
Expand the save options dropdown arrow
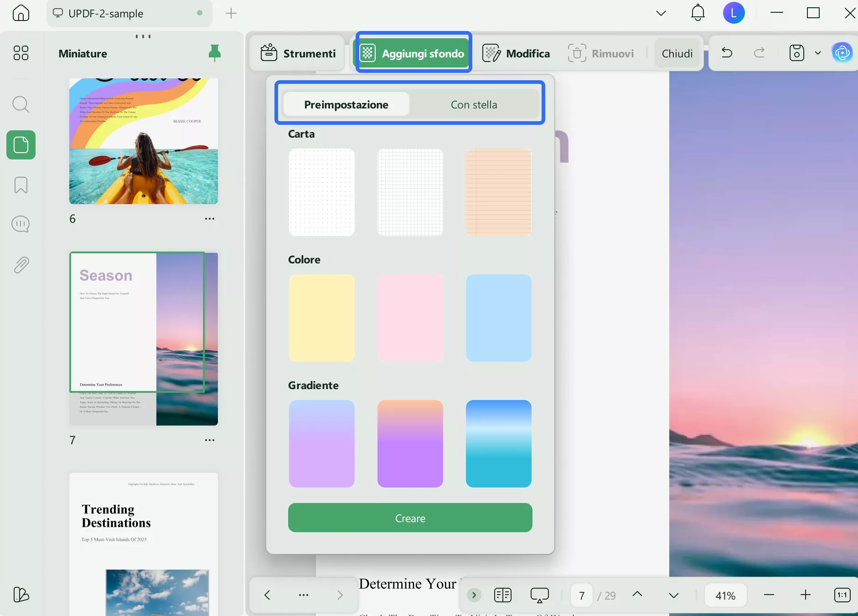click(x=818, y=53)
